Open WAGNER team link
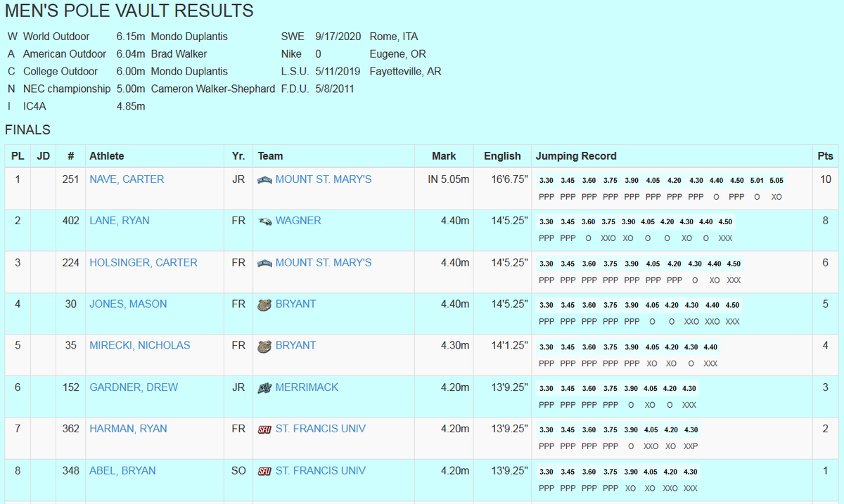The image size is (844, 504). click(298, 221)
